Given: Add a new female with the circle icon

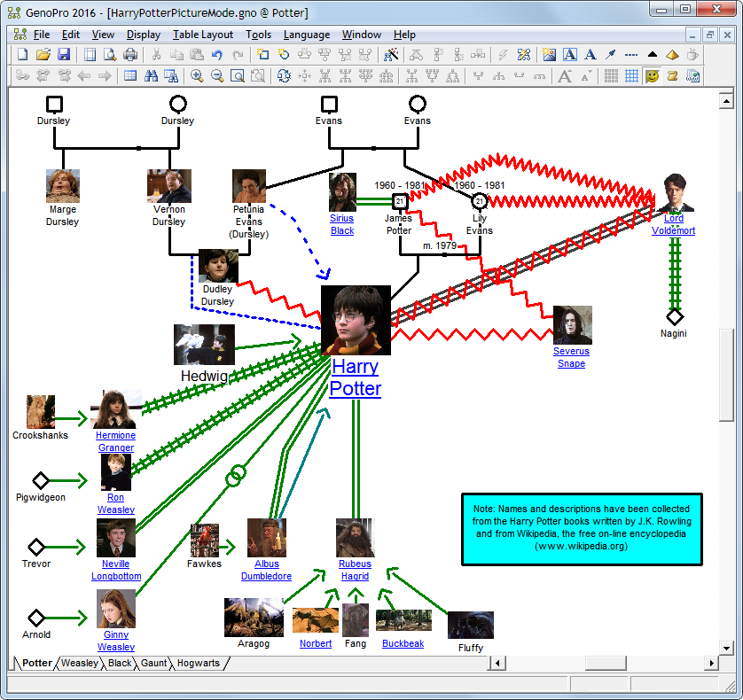Looking at the screenshot, I should 284,55.
